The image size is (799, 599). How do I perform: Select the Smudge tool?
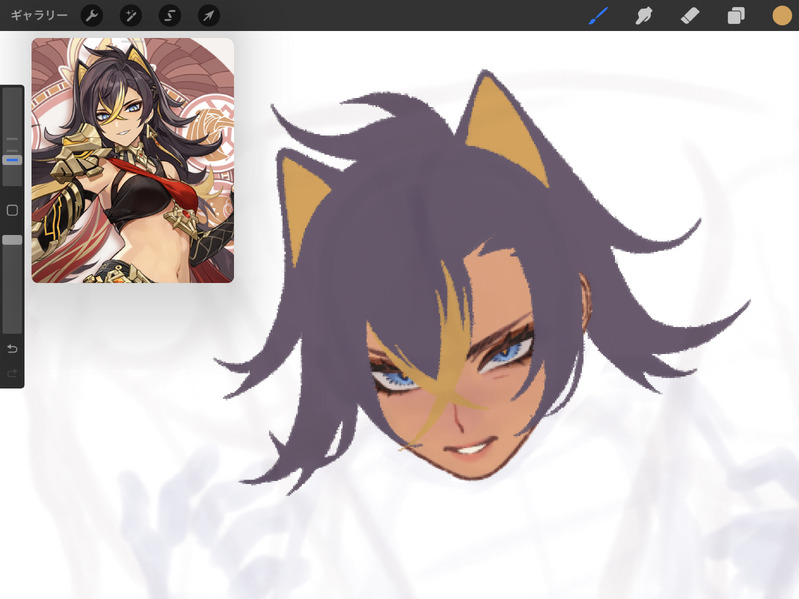644,15
